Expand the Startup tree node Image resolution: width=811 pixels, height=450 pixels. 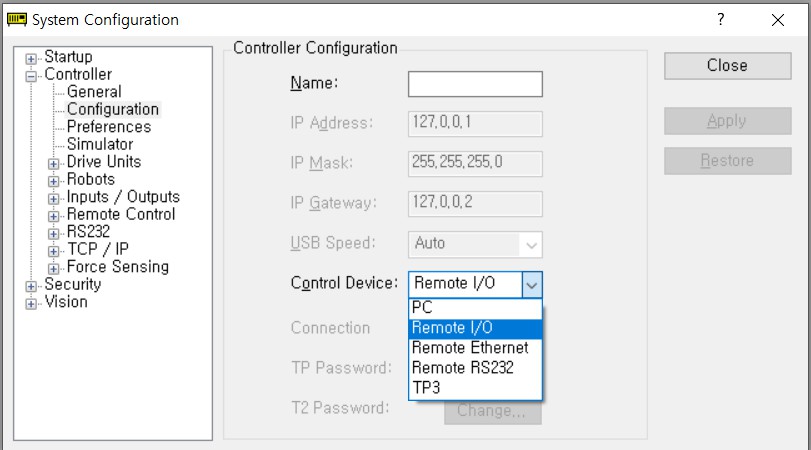(x=31, y=59)
